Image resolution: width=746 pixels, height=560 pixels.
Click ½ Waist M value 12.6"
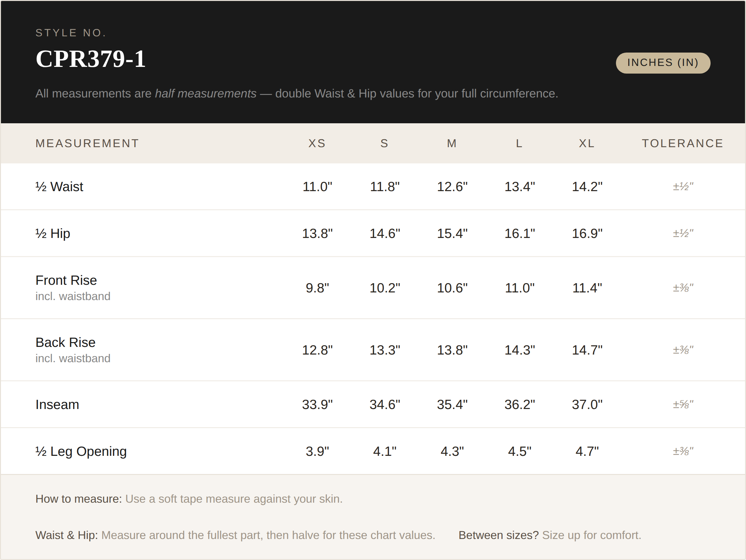[452, 187]
